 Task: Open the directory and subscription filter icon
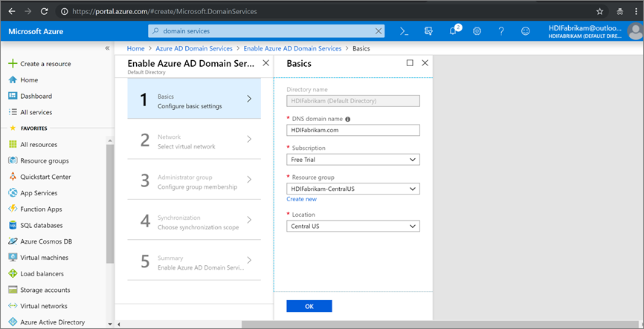(x=428, y=31)
